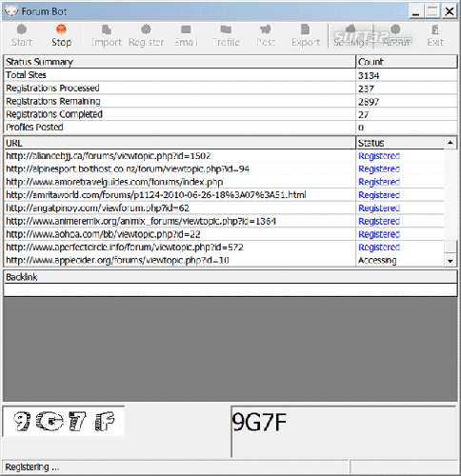This screenshot has width=461, height=476.
Task: Click the URL column header
Action: click(x=180, y=143)
